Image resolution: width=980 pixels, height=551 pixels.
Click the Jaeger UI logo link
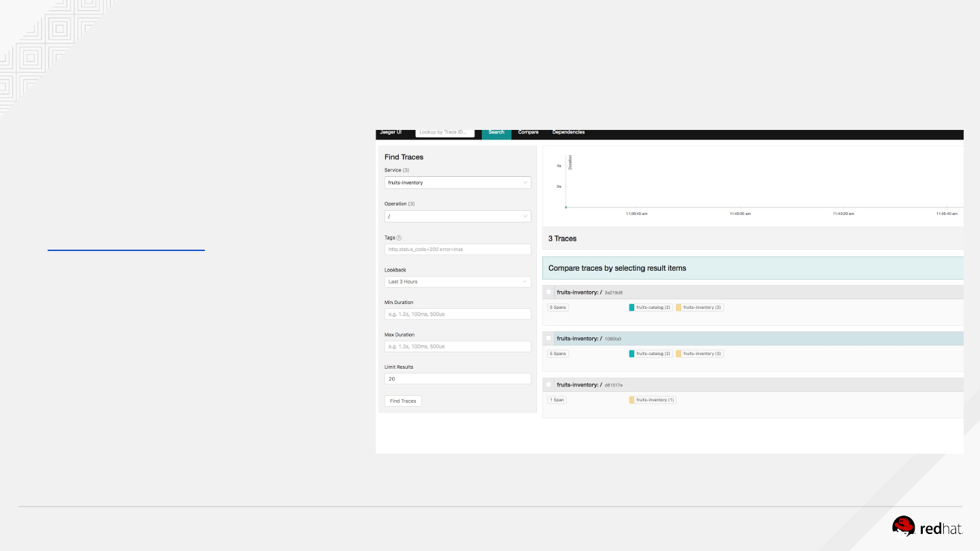[x=391, y=133]
